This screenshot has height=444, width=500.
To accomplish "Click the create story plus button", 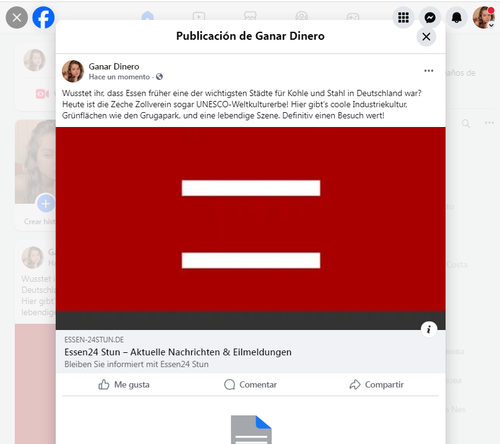I will pos(46,203).
